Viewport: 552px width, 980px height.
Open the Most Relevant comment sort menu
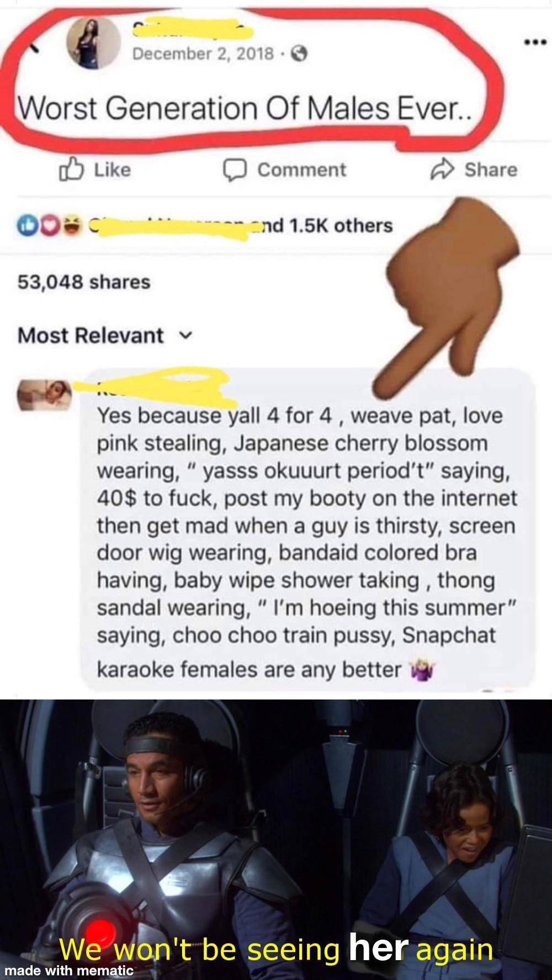[105, 335]
